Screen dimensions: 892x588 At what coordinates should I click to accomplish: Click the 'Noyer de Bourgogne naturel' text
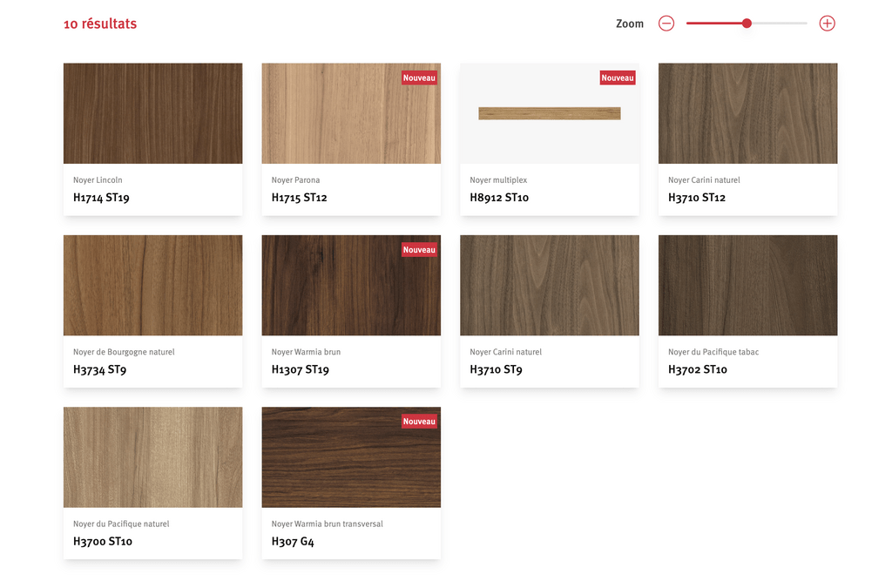[124, 352]
